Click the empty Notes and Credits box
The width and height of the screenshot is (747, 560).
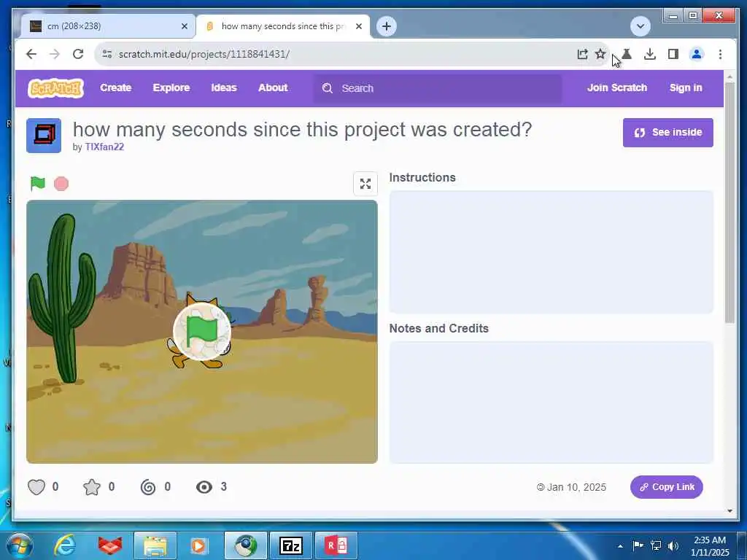tap(551, 402)
